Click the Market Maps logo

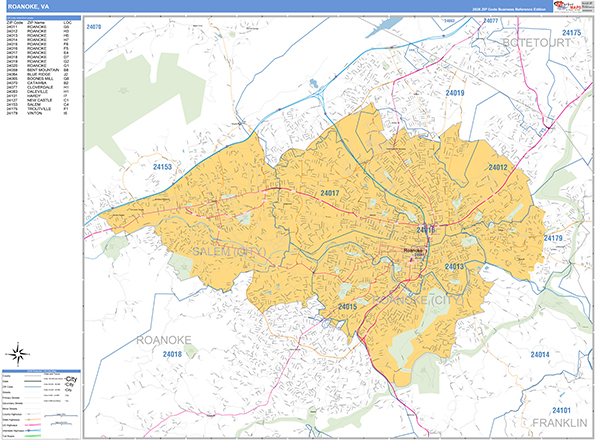(567, 8)
